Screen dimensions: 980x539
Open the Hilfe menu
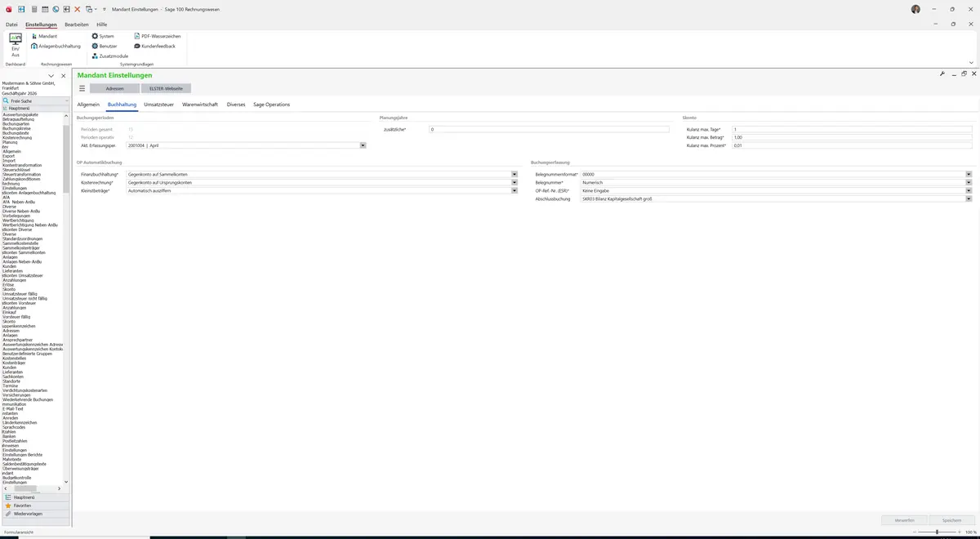[102, 24]
